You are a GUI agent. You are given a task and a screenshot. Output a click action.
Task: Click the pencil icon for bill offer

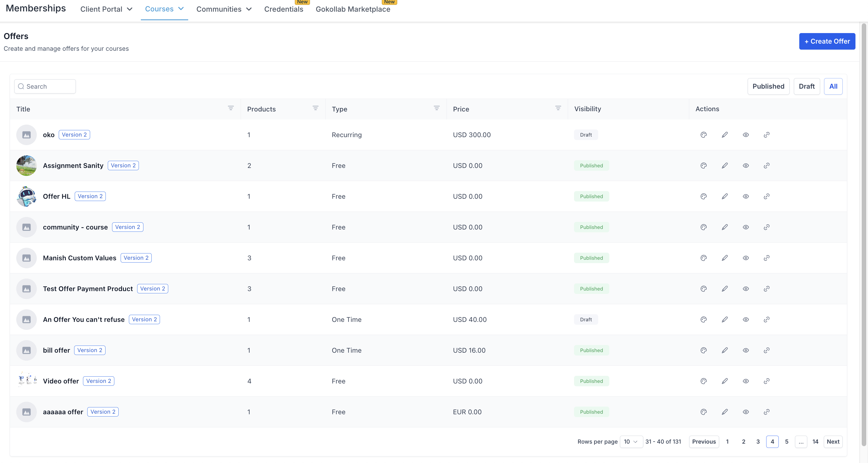725,350
